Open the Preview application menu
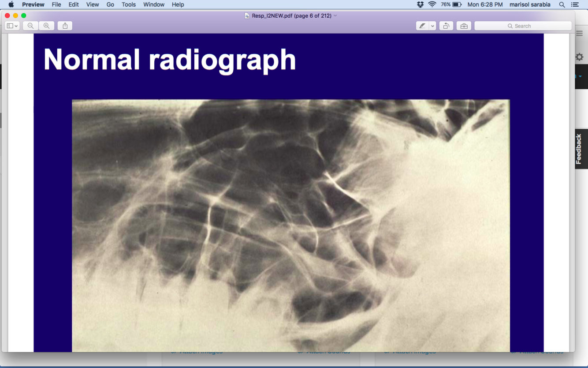This screenshot has width=588, height=368. (33, 4)
